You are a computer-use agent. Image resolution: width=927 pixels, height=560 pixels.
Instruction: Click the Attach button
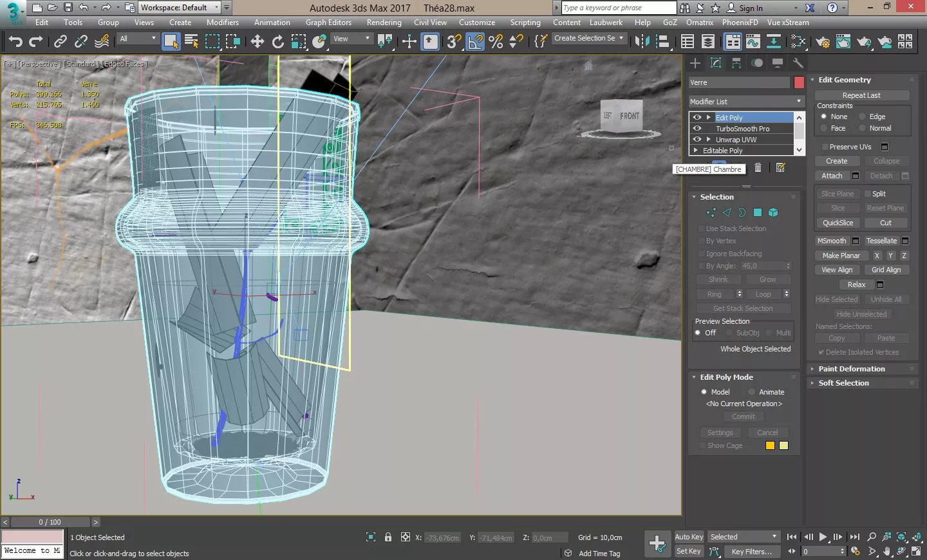pos(832,176)
